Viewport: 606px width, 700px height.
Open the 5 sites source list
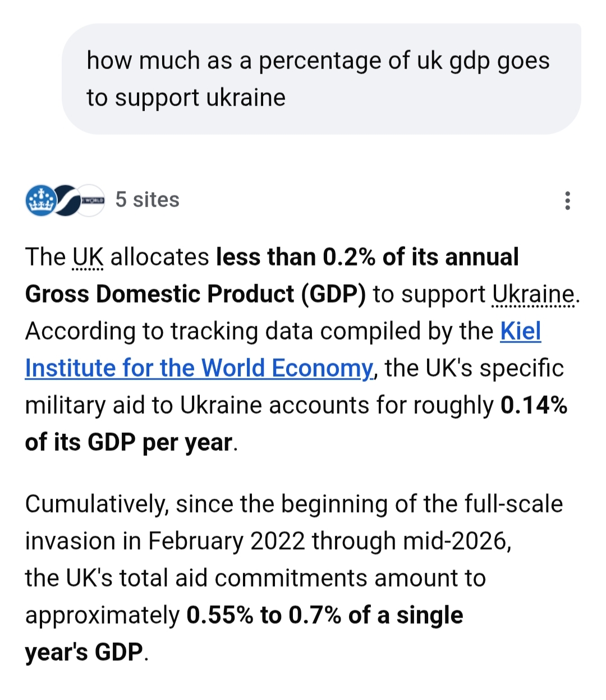147,200
